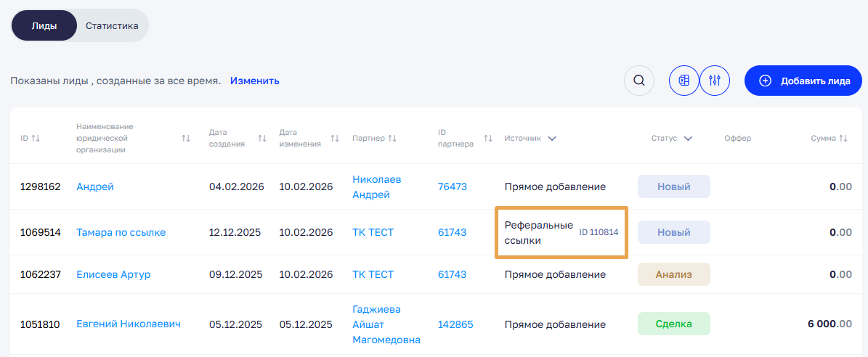Open the filter sliders icon

coord(715,81)
